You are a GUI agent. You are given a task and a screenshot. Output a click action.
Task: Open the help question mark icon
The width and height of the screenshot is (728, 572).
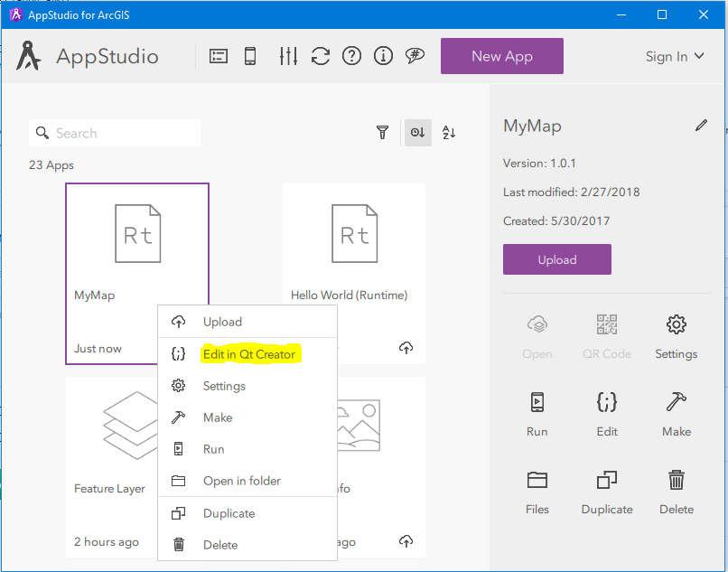(x=351, y=56)
